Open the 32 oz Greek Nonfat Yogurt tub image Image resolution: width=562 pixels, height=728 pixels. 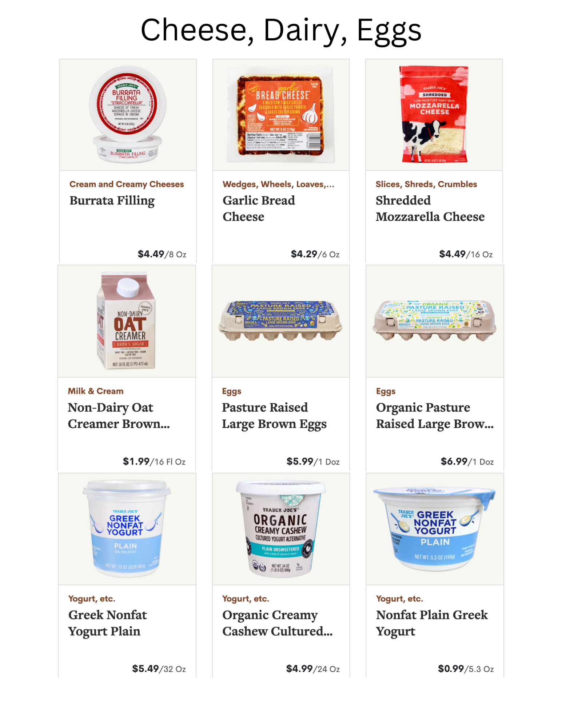(x=127, y=529)
